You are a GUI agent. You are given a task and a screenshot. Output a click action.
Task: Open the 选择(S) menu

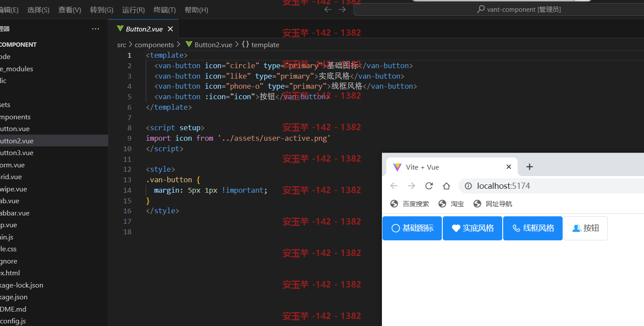click(x=38, y=10)
